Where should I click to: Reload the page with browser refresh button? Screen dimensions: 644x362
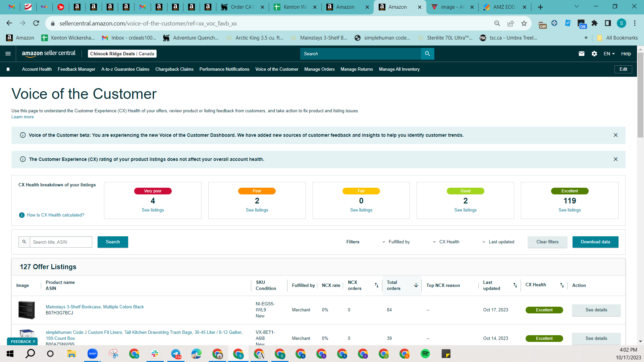[36, 23]
